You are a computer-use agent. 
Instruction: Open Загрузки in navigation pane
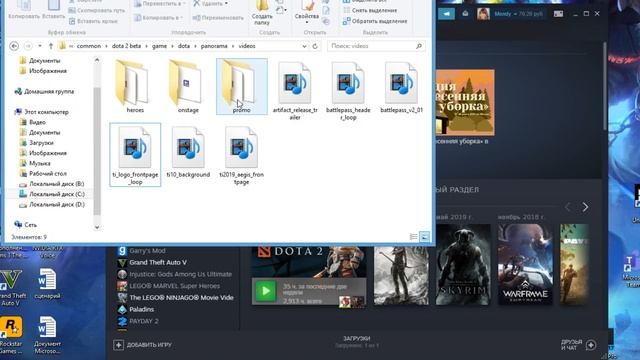pyautogui.click(x=37, y=143)
